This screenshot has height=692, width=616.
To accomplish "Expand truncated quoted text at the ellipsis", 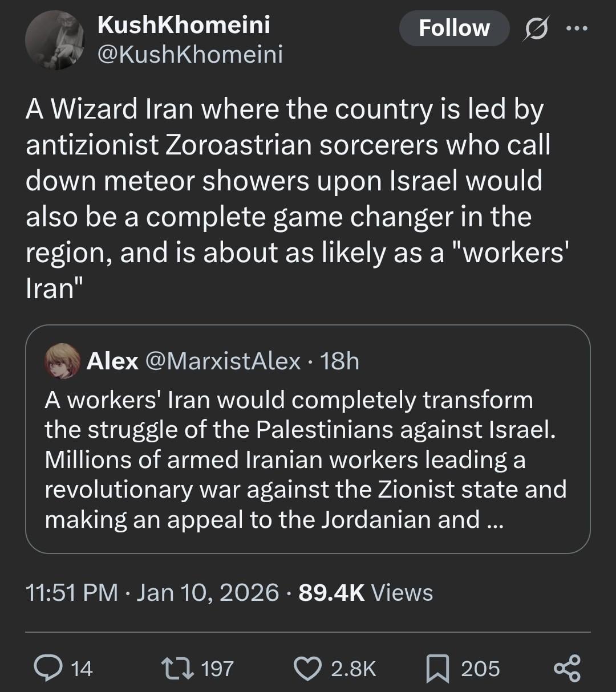I will click(492, 520).
